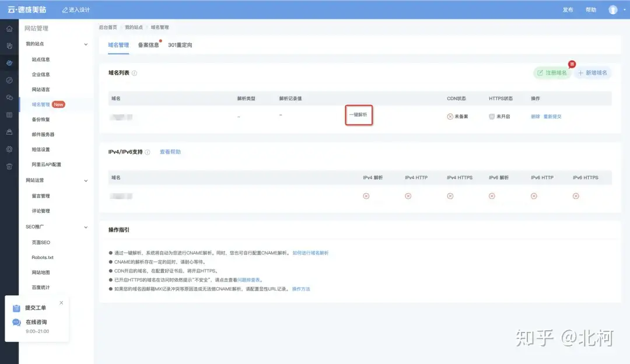The image size is (630, 364).
Task: Open the WeChat icon in sidebar
Action: tap(9, 97)
